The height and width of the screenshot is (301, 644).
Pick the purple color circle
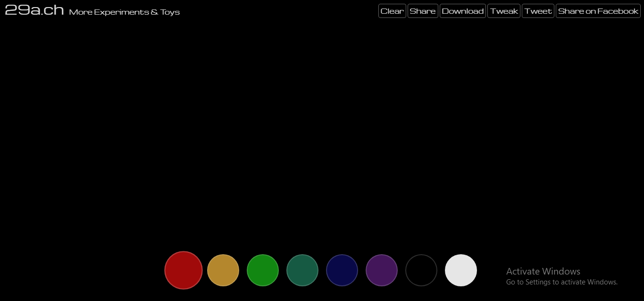(382, 270)
